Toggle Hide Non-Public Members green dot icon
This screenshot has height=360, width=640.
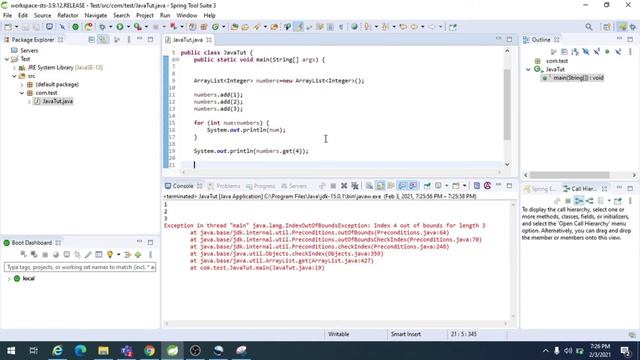pos(607,52)
